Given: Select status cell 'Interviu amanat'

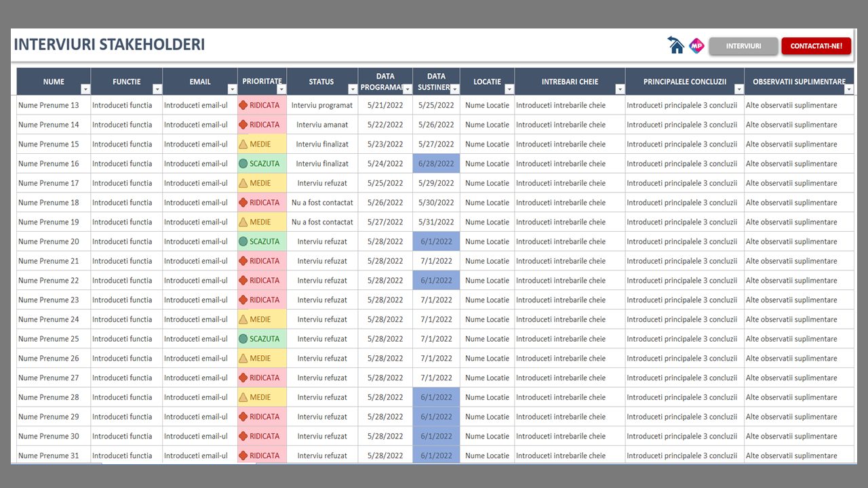Looking at the screenshot, I should pyautogui.click(x=322, y=125).
